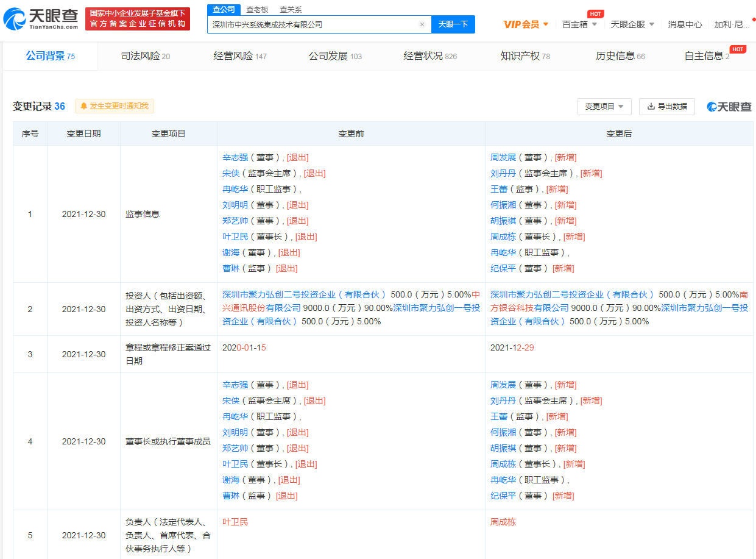Open 刘丹丹 in the 董事长或执行董事成员 row
This screenshot has width=756, height=559.
(503, 401)
